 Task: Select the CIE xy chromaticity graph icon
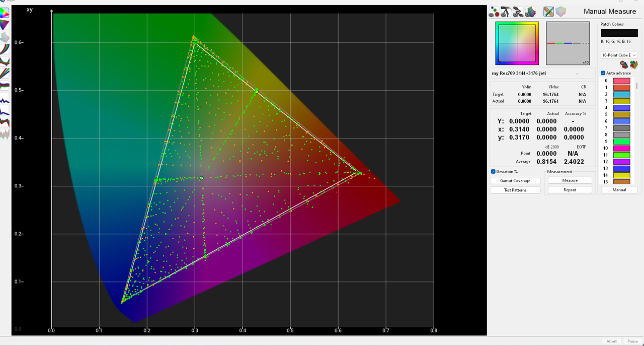[5, 13]
